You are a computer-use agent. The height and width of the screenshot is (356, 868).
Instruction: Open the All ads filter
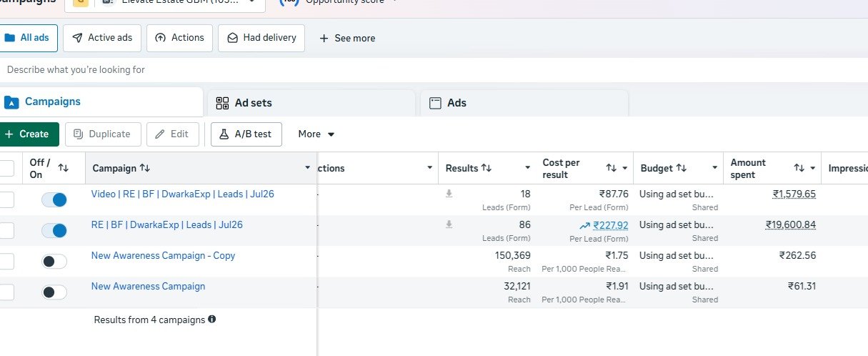click(x=27, y=38)
